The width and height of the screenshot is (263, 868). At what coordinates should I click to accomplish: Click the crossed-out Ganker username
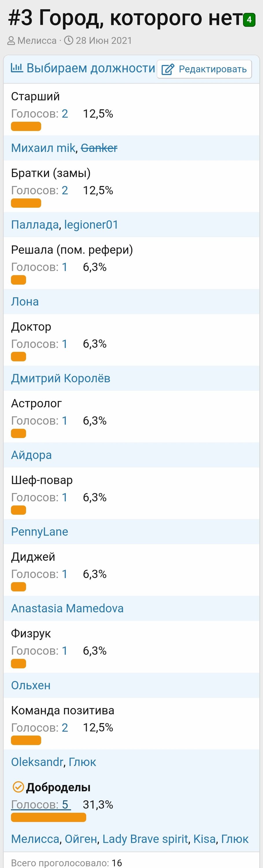click(x=99, y=148)
